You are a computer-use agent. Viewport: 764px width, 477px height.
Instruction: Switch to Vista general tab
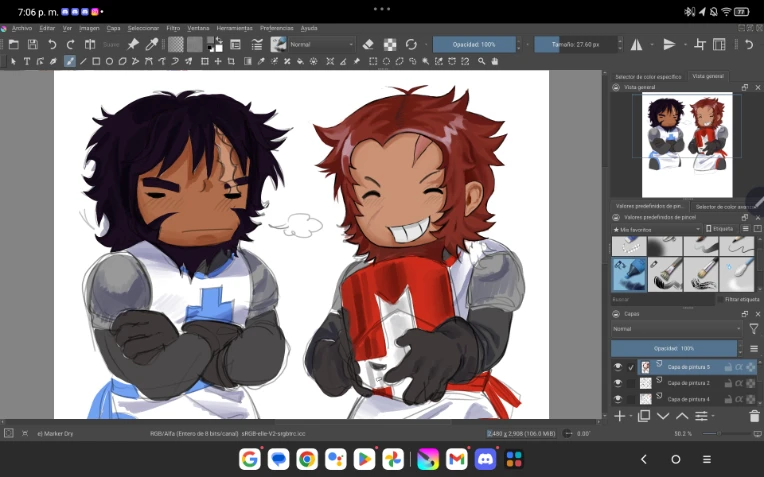click(708, 76)
